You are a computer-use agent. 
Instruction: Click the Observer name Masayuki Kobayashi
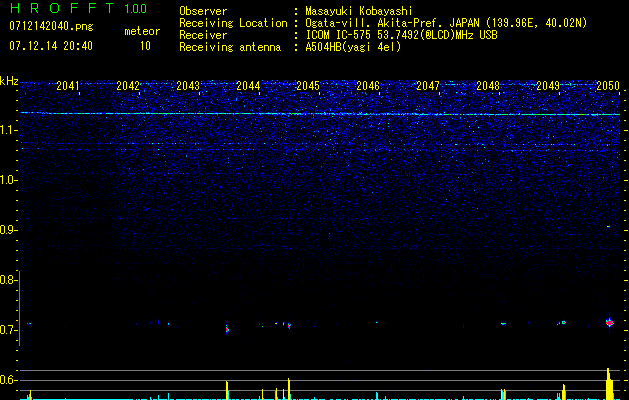point(359,11)
